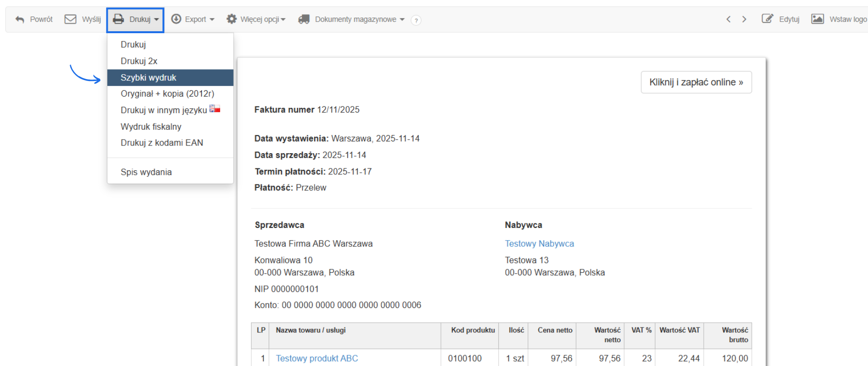Click the Powrót back arrow icon
868x366 pixels.
pyautogui.click(x=20, y=20)
